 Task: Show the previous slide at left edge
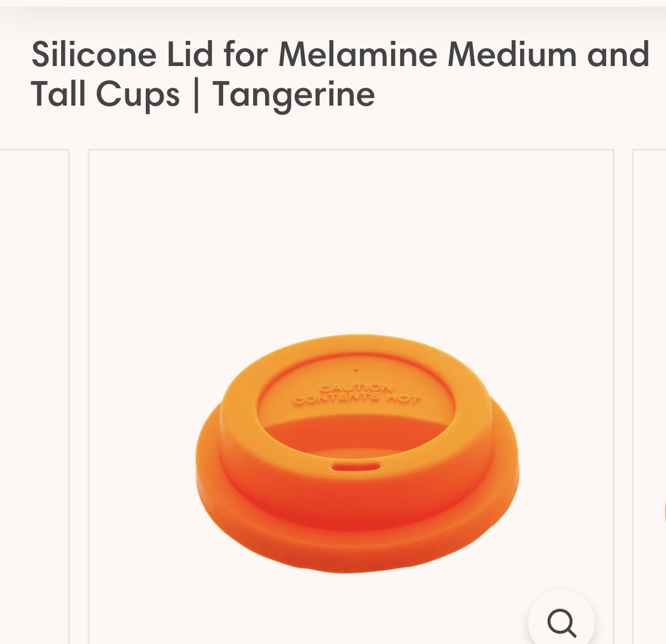(34, 396)
